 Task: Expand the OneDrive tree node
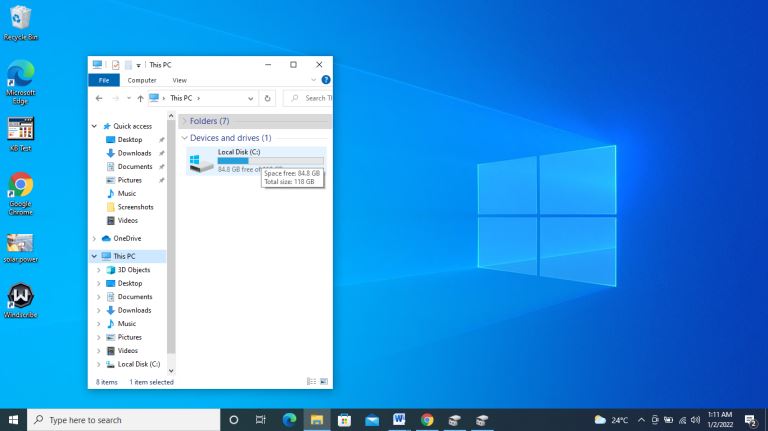tap(94, 239)
